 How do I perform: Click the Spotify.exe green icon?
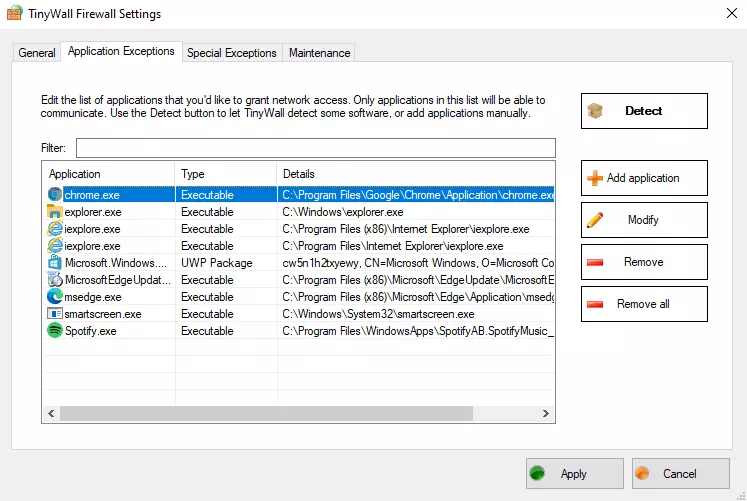55,331
